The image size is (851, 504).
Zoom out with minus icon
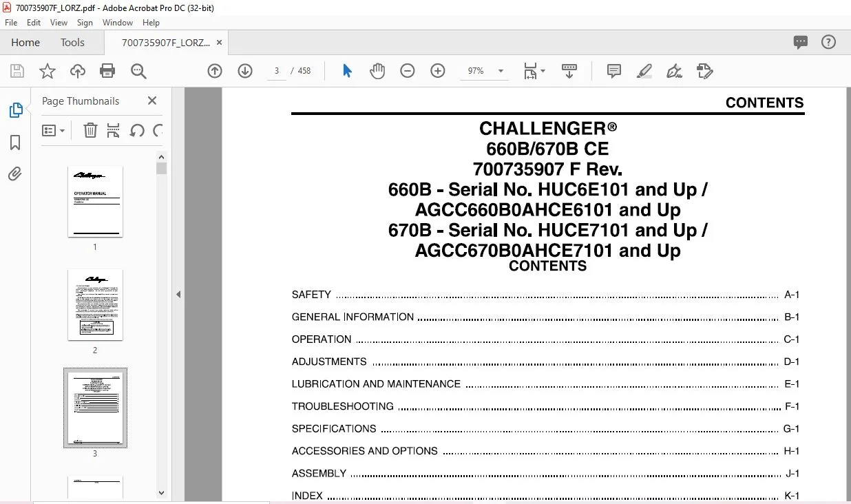tap(408, 71)
